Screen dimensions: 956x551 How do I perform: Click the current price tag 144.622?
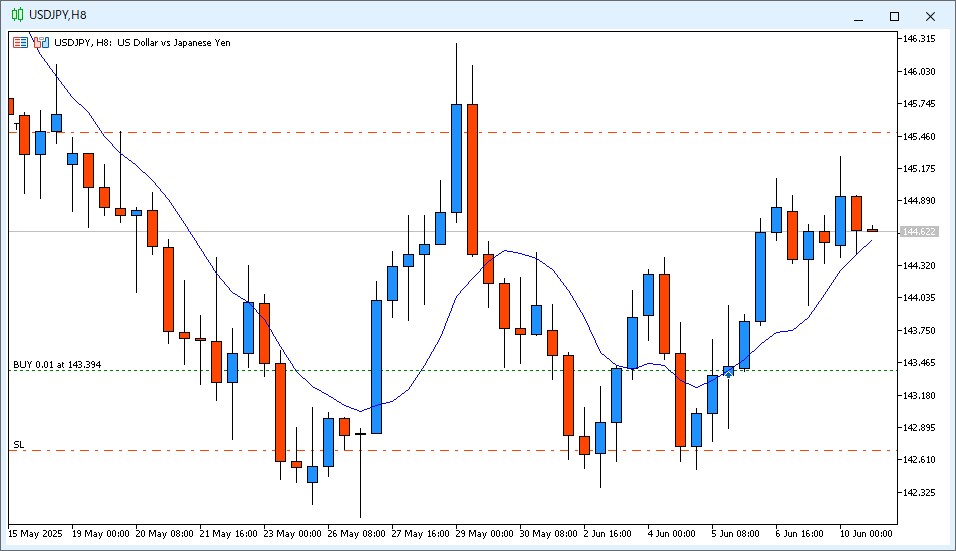919,232
